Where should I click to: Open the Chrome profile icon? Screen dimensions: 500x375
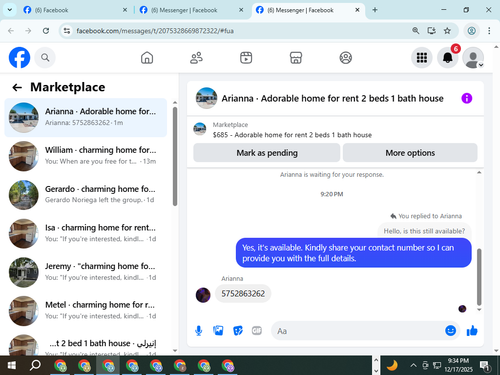click(x=471, y=31)
